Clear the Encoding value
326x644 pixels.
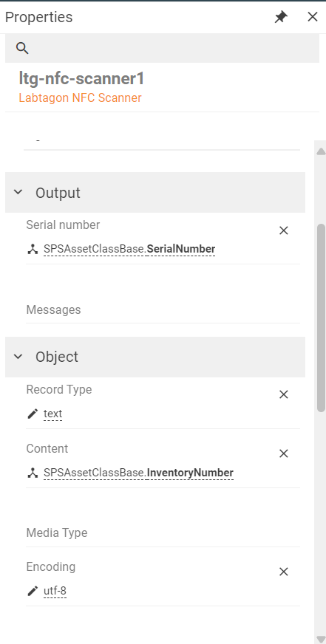click(x=284, y=572)
